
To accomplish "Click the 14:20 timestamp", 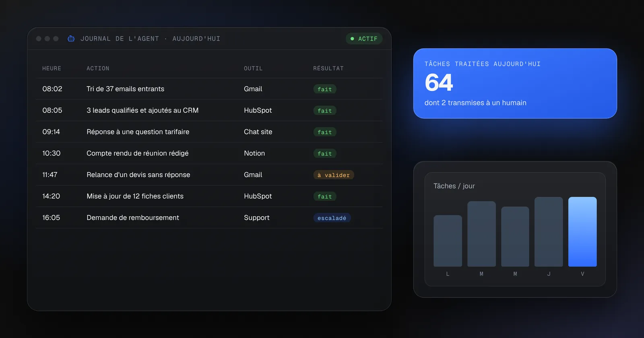I will (x=51, y=196).
